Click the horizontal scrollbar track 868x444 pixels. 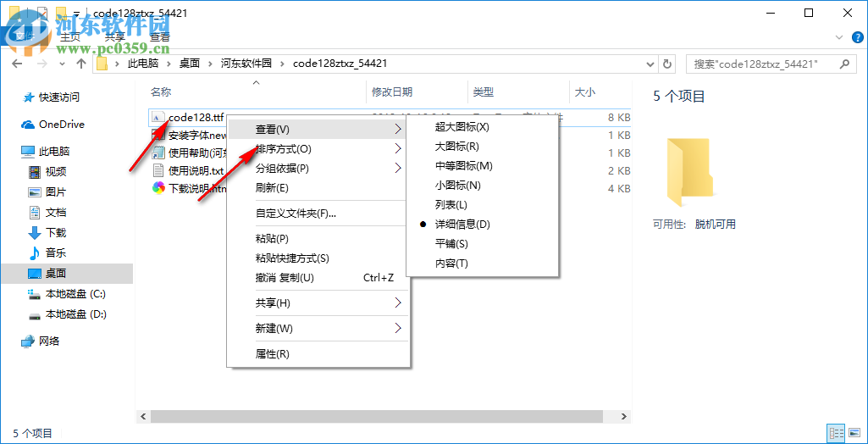click(x=377, y=416)
